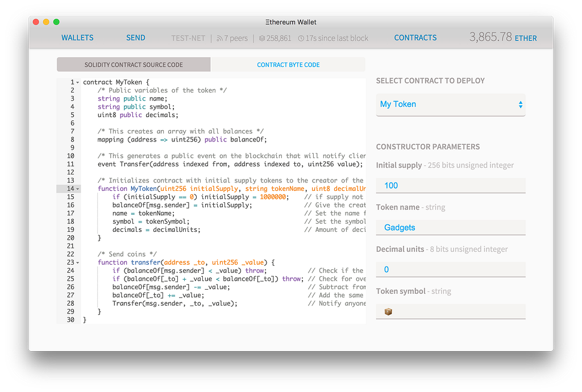Go to the Send page
This screenshot has height=392, width=582.
(x=135, y=38)
